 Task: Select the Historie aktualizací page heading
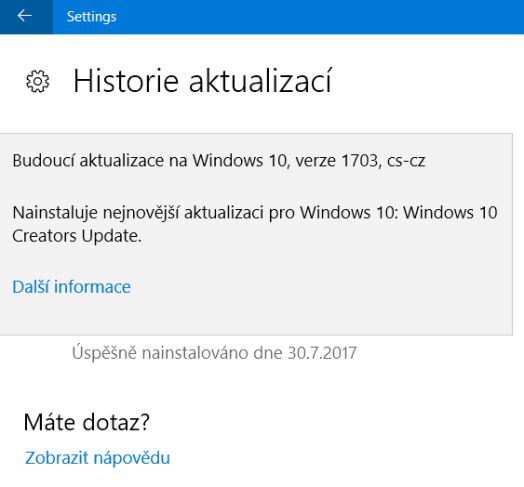(x=203, y=81)
